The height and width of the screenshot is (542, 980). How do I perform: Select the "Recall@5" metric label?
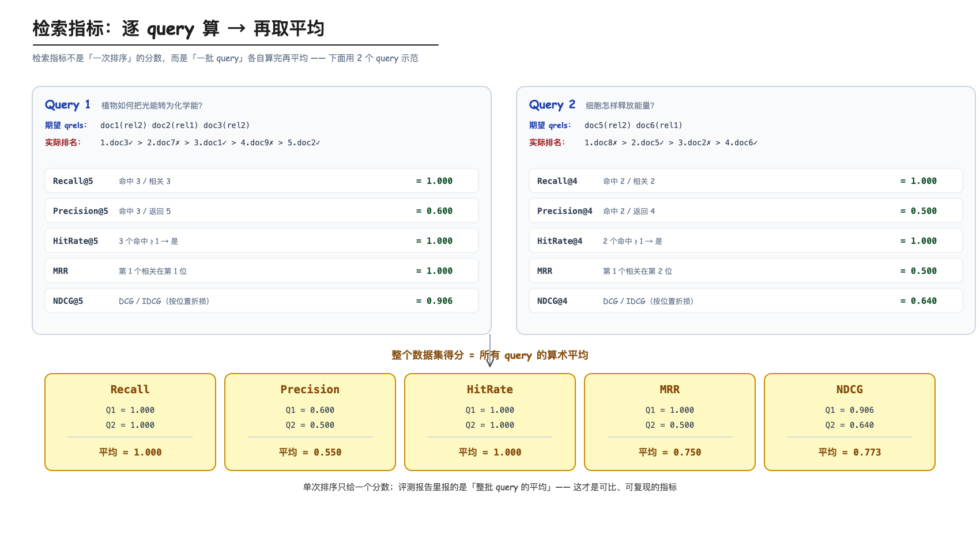[x=73, y=181]
